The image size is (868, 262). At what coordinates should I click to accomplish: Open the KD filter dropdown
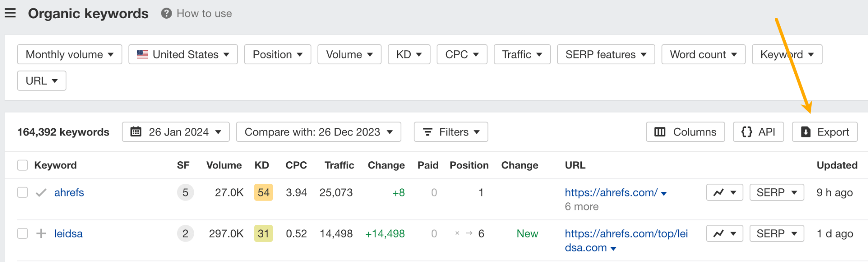pyautogui.click(x=408, y=54)
